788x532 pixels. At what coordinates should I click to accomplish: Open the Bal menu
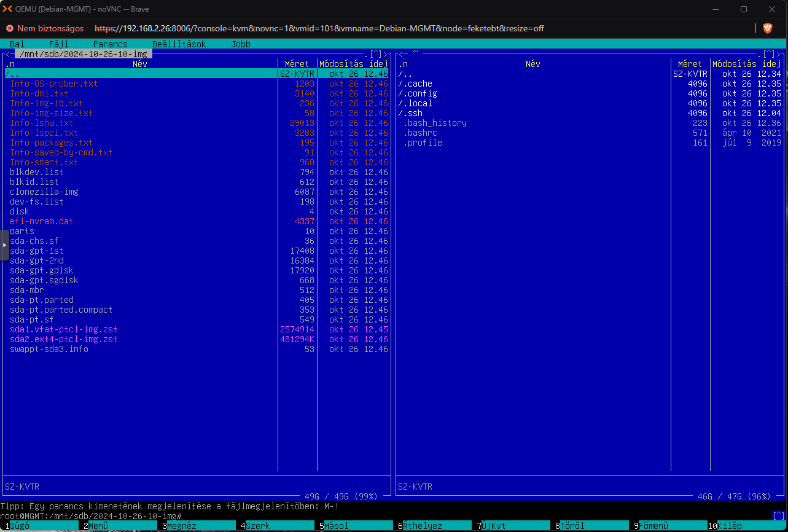[17, 44]
